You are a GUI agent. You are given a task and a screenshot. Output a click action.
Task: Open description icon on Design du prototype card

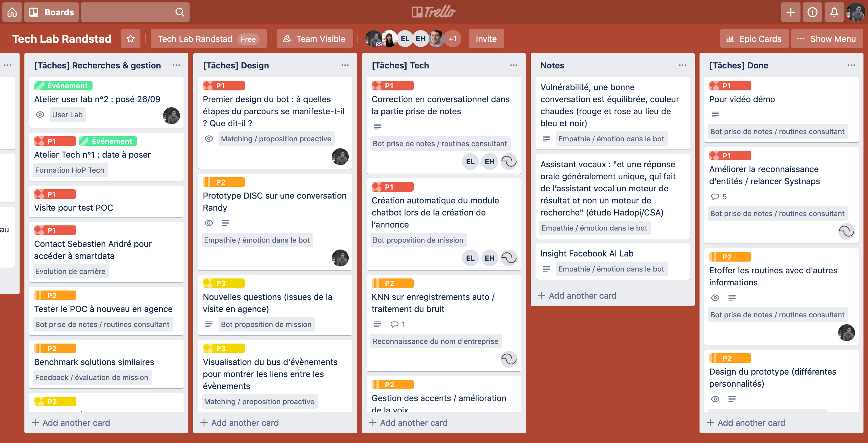pyautogui.click(x=732, y=399)
